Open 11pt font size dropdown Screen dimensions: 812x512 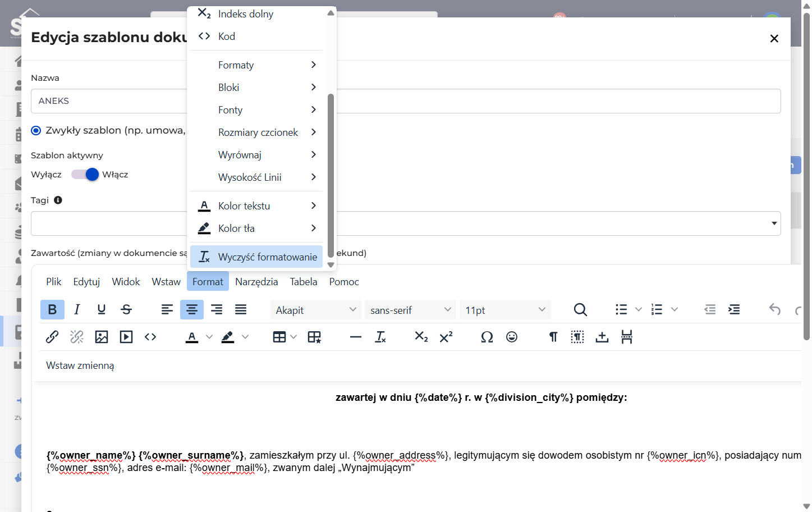[x=506, y=310]
